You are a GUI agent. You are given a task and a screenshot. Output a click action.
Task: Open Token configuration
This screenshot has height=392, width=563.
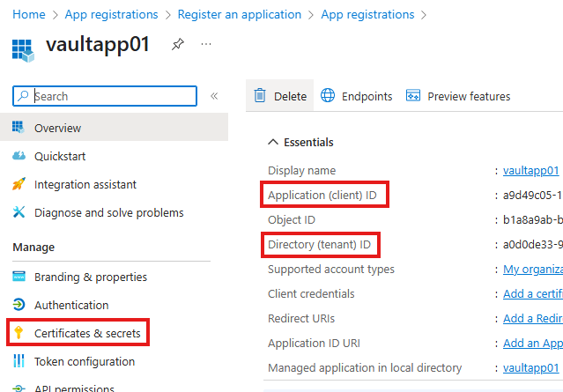(x=85, y=361)
